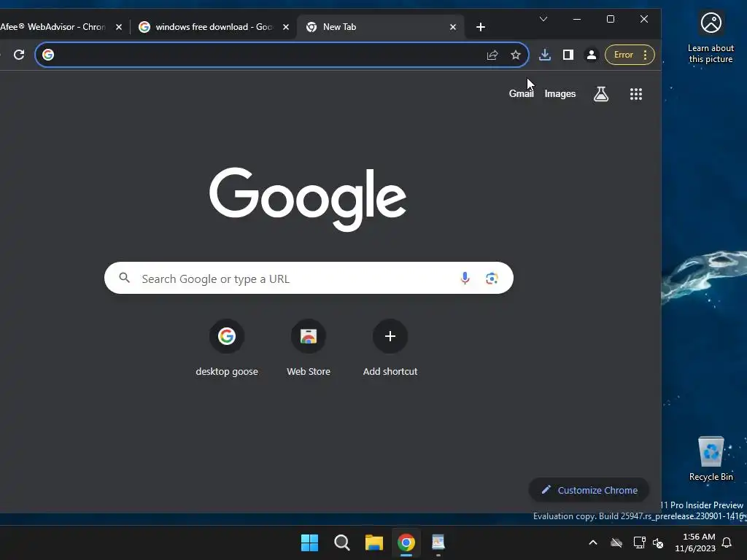Reload the page with the refresh icon

19,55
